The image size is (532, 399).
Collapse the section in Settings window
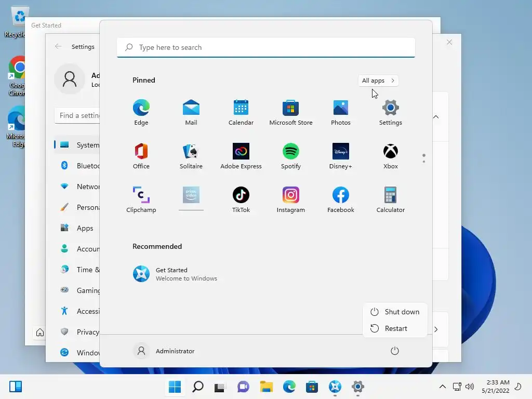[436, 117]
